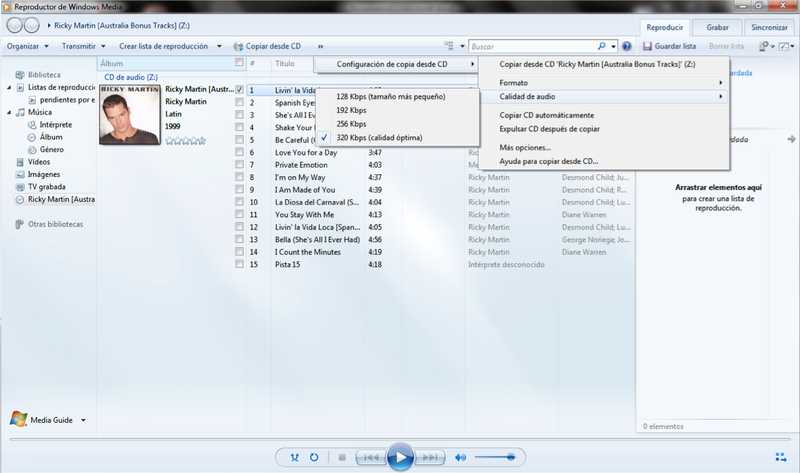Collapse Listas de reproducción tree node
The height and width of the screenshot is (473, 800).
point(9,88)
